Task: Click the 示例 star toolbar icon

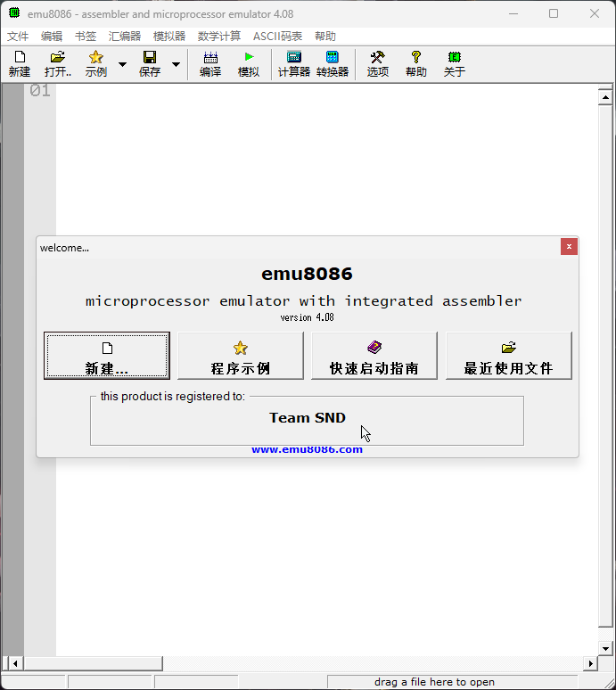Action: tap(96, 64)
